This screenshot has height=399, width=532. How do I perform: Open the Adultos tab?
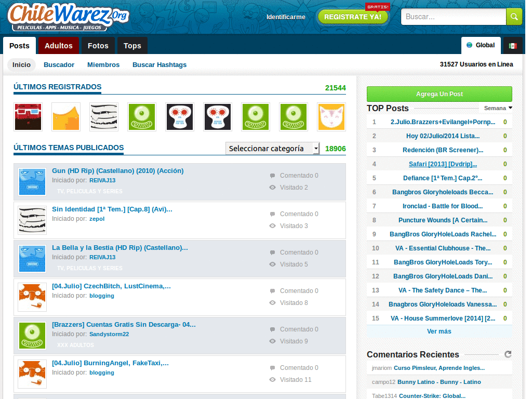(58, 46)
